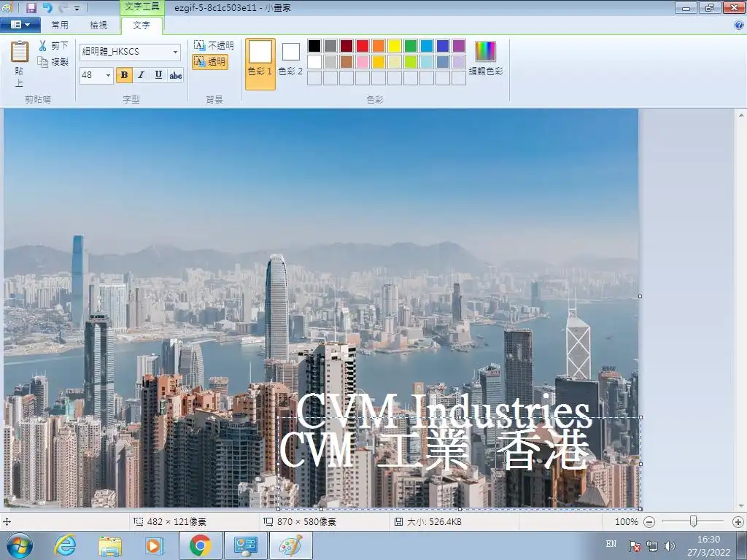Open Windows Media Player from taskbar
The image size is (747, 560).
[x=154, y=545]
